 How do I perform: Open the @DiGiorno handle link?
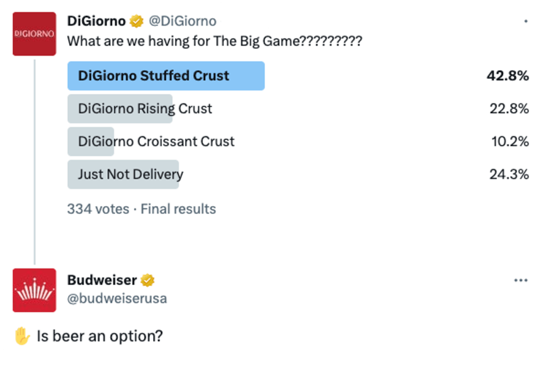tap(182, 21)
